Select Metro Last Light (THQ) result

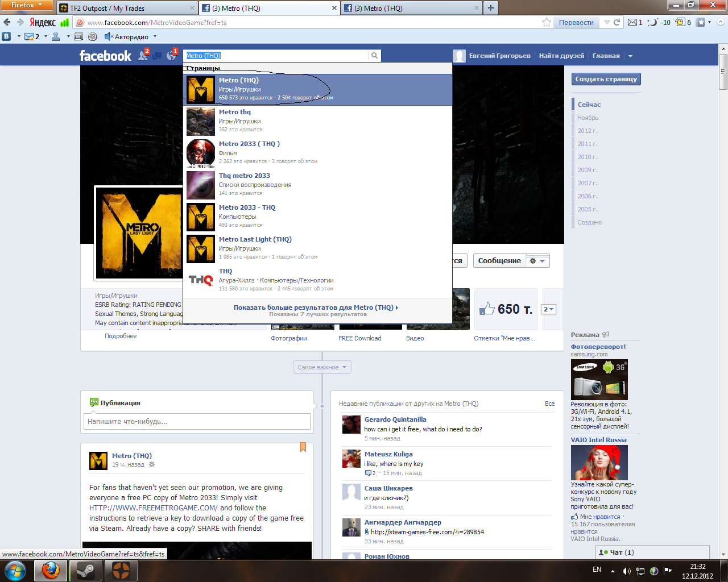(318, 248)
